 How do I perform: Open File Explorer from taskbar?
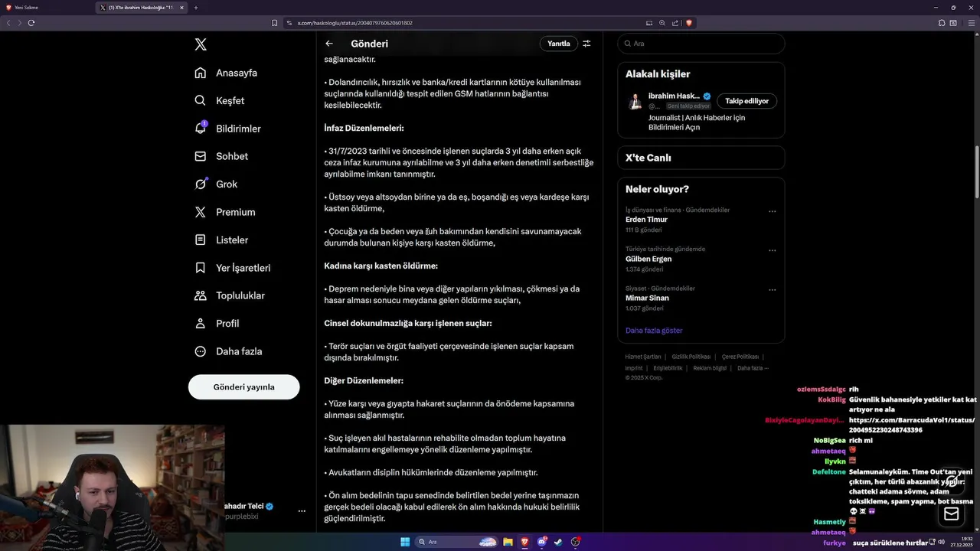click(x=508, y=542)
